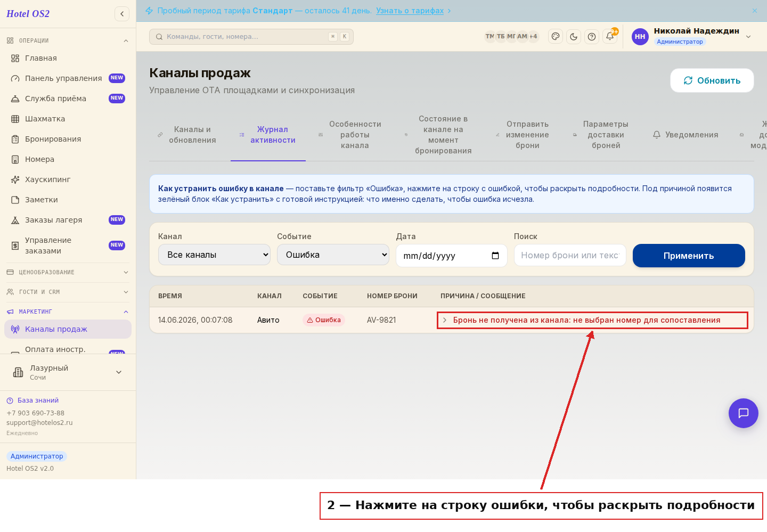Open the Событие dropdown
The width and height of the screenshot is (767, 532).
click(333, 255)
